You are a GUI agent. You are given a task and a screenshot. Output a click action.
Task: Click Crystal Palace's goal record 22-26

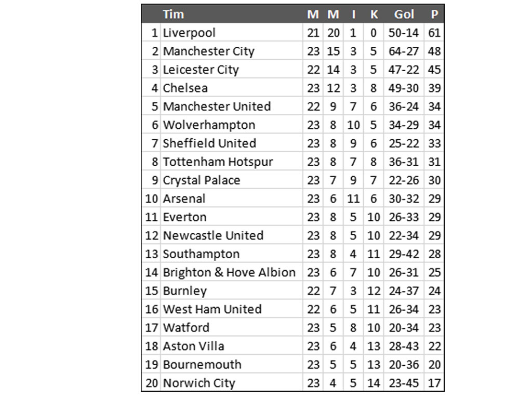click(x=404, y=180)
